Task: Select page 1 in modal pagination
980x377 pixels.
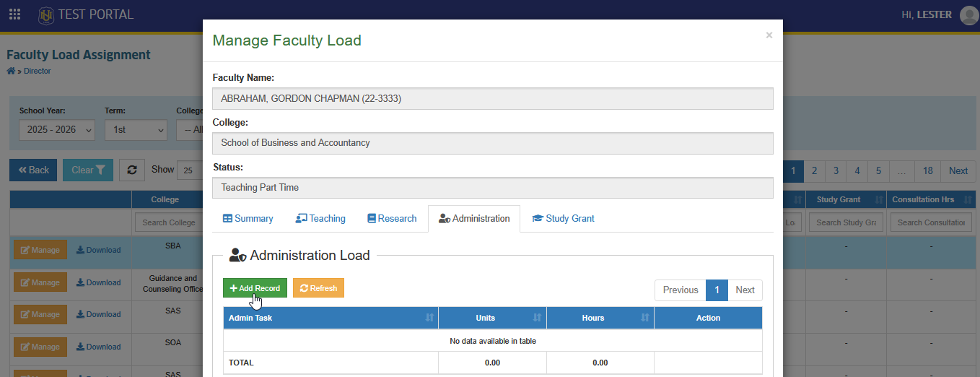Action: pos(717,290)
